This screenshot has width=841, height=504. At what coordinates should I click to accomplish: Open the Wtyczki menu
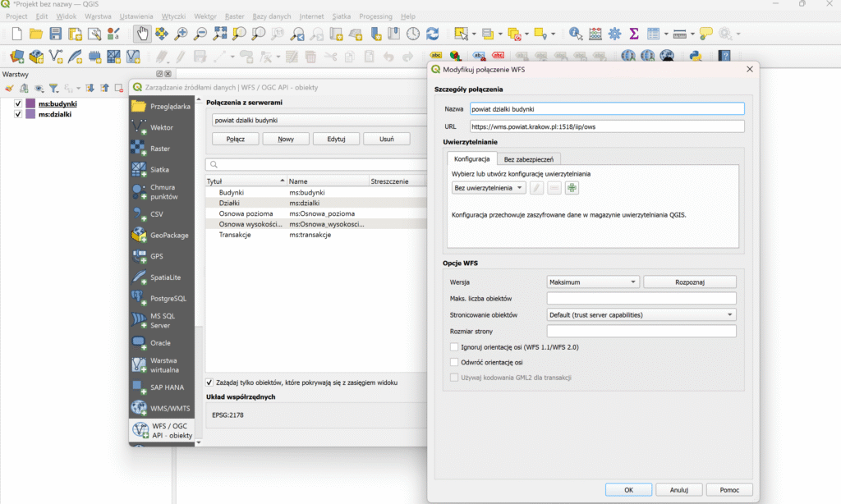(x=173, y=16)
